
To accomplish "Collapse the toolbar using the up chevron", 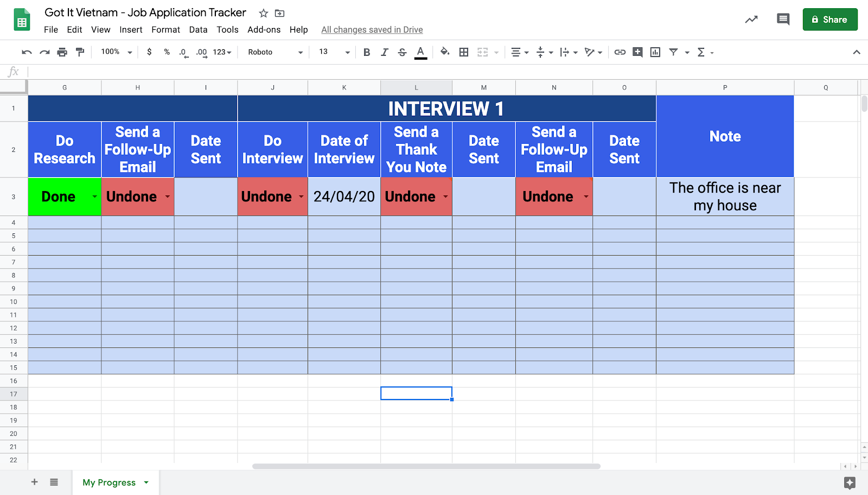I will pos(857,52).
